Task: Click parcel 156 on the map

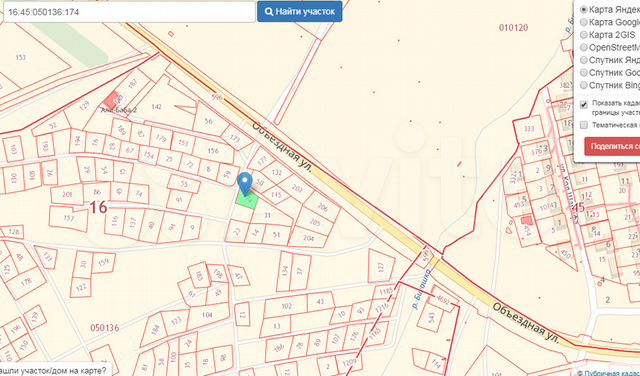Action: point(213,151)
